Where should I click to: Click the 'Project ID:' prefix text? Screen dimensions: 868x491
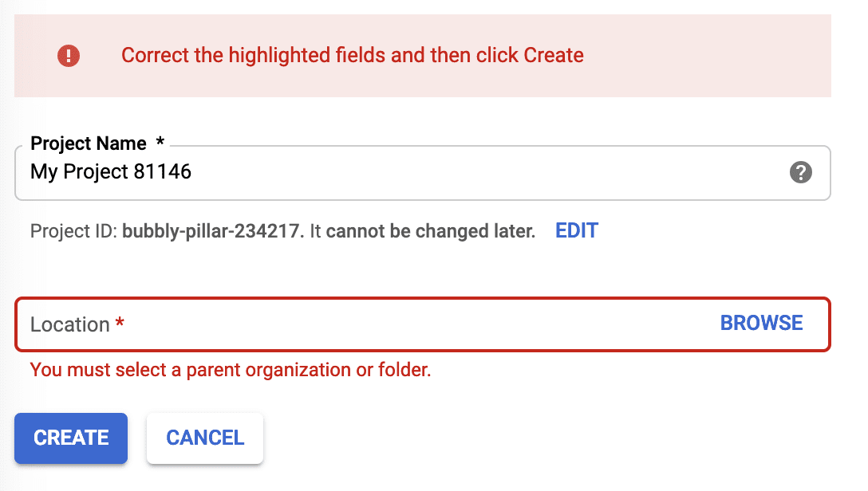pyautogui.click(x=73, y=232)
